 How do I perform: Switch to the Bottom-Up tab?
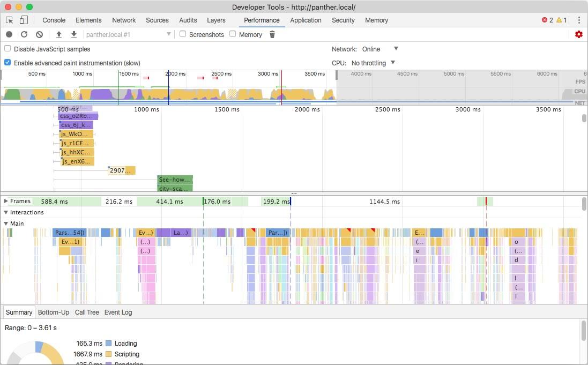click(54, 312)
